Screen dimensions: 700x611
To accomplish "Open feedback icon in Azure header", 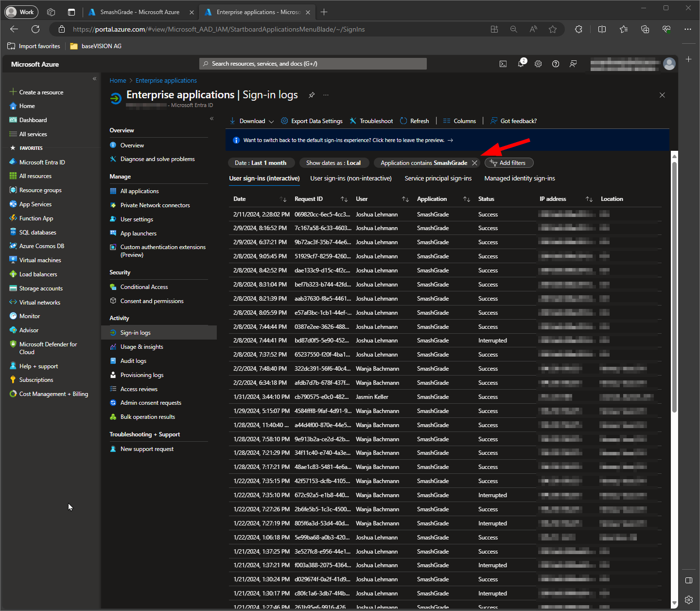I will tap(573, 64).
